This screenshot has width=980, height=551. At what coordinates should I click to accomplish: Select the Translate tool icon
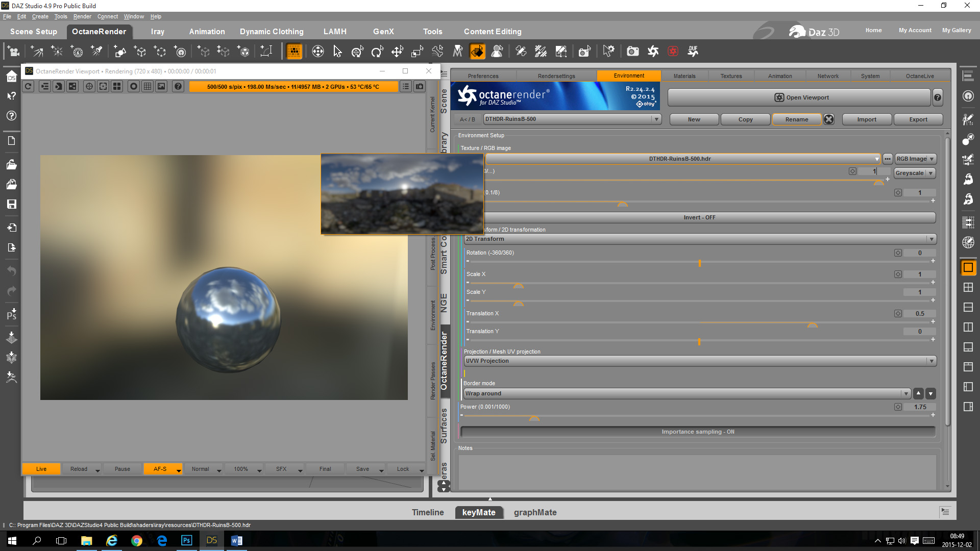coord(397,51)
